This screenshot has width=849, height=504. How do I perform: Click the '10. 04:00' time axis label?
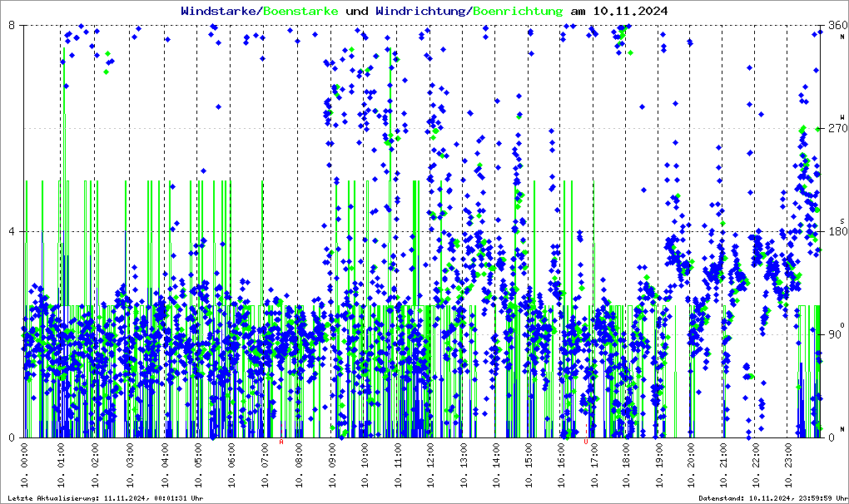coord(165,465)
